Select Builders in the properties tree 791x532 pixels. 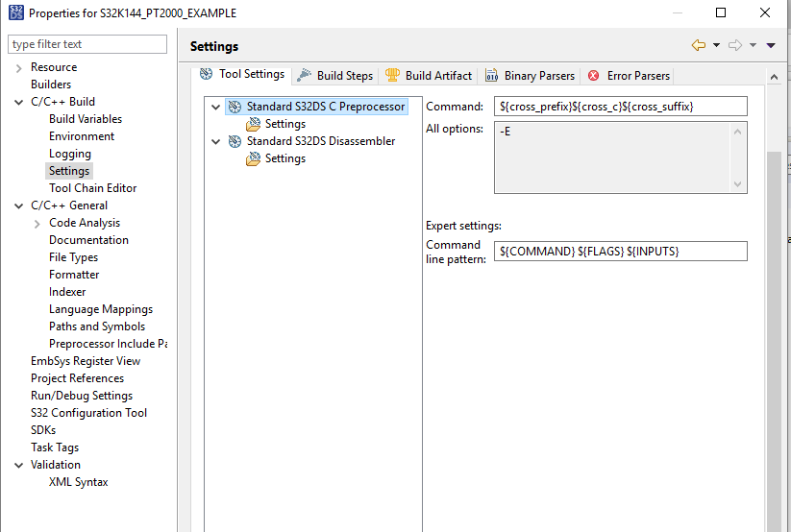(x=51, y=85)
